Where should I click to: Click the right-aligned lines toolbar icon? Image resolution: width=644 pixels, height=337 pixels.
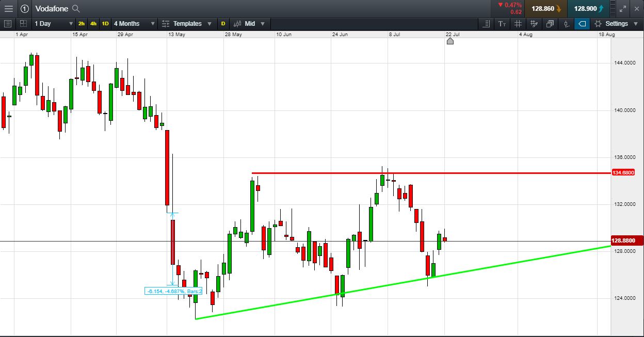[x=486, y=24]
